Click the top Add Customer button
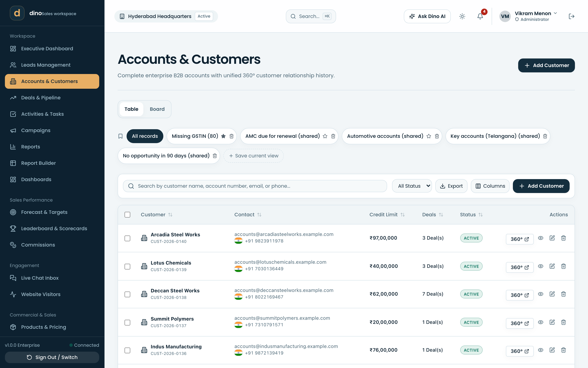 tap(546, 65)
